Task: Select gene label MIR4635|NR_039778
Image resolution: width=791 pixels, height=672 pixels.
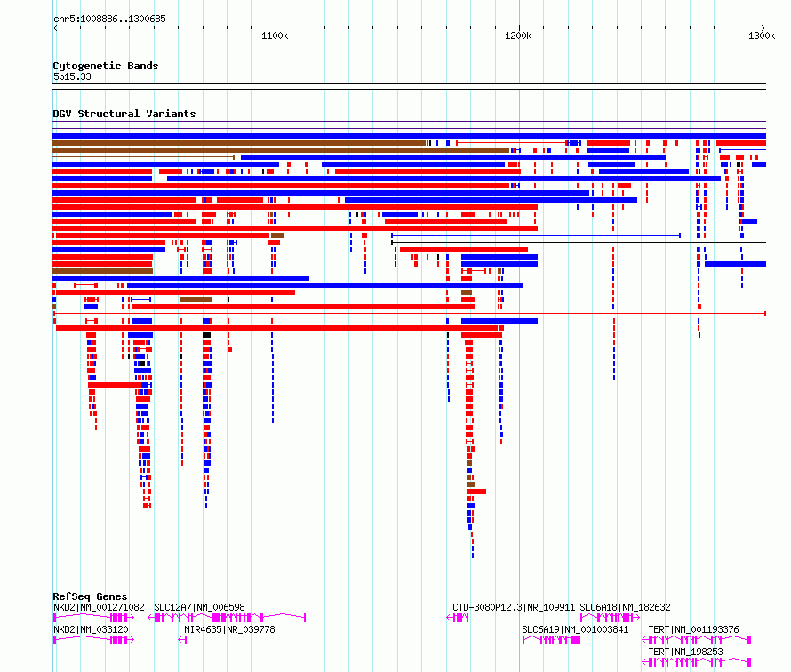Action: tap(229, 629)
